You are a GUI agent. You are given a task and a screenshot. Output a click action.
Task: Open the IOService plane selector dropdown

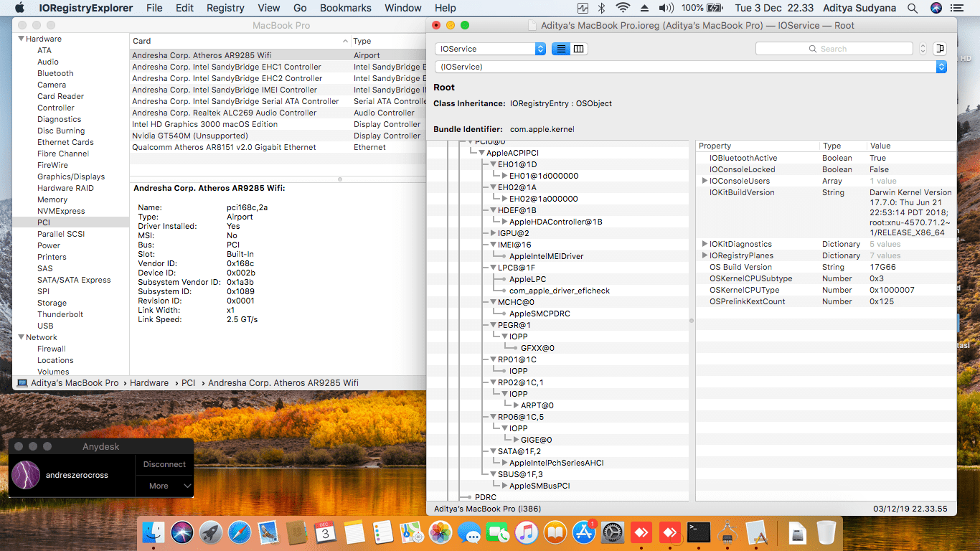490,49
